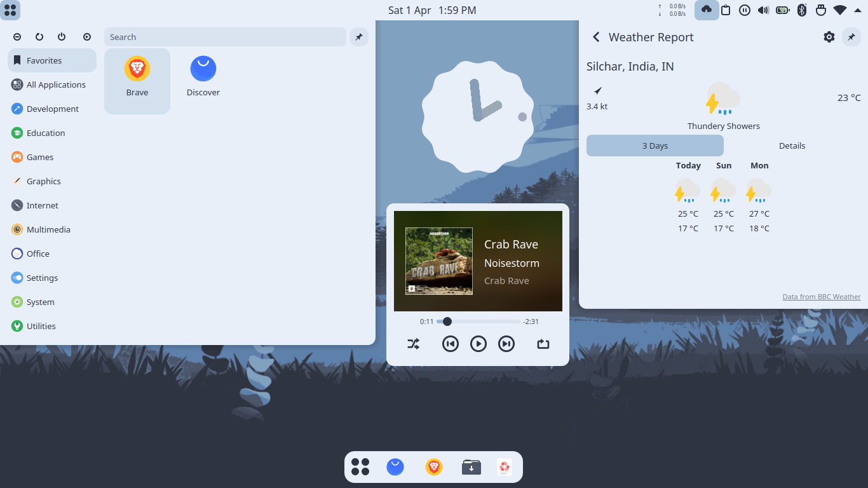The height and width of the screenshot is (488, 868).
Task: Open the Development category
Action: pyautogui.click(x=52, y=109)
